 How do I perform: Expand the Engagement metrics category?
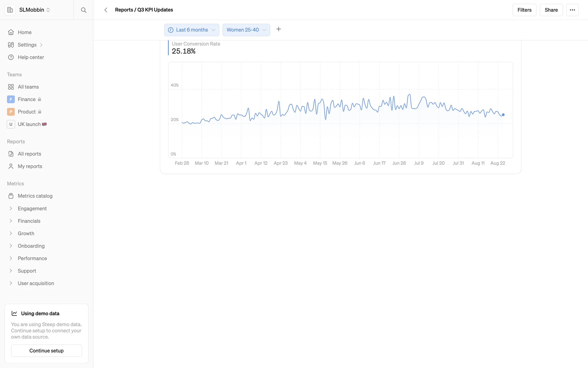[x=11, y=209]
